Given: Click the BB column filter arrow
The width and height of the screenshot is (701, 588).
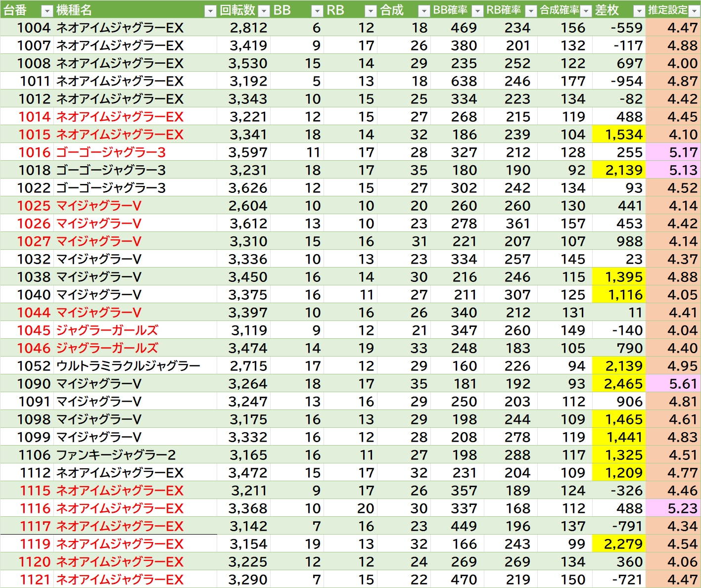Looking at the screenshot, I should pyautogui.click(x=317, y=11).
